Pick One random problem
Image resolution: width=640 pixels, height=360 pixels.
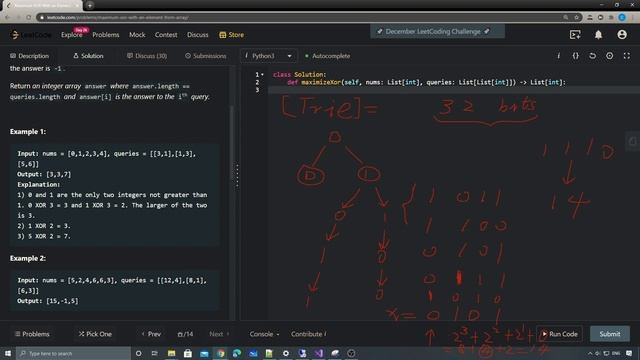click(x=95, y=334)
